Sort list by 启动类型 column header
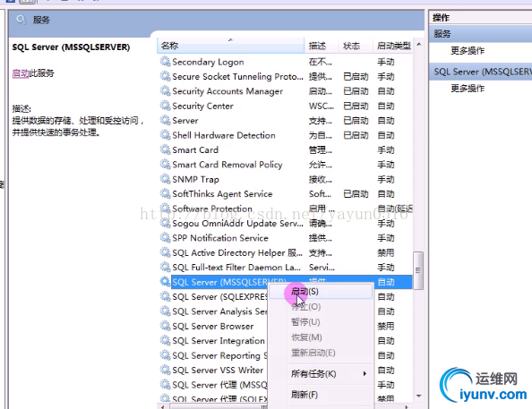 coord(393,46)
